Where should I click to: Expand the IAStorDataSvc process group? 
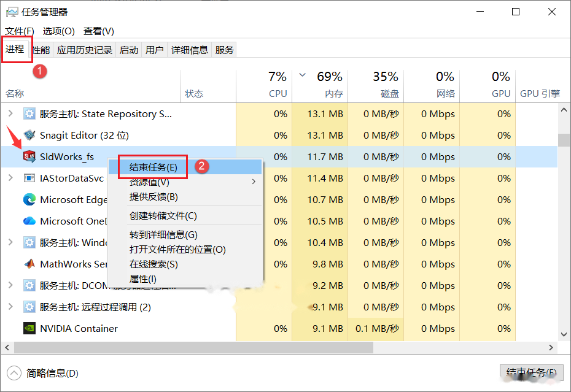[x=10, y=178]
